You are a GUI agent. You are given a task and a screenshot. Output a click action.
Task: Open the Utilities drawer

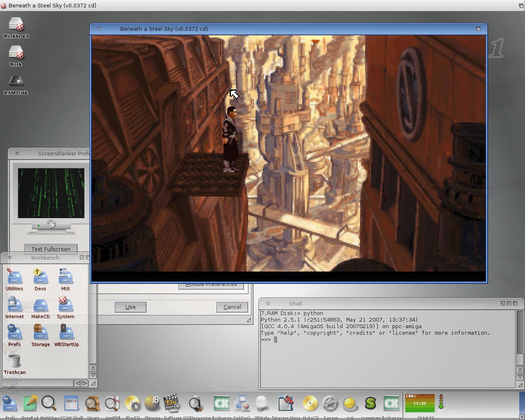tap(15, 277)
